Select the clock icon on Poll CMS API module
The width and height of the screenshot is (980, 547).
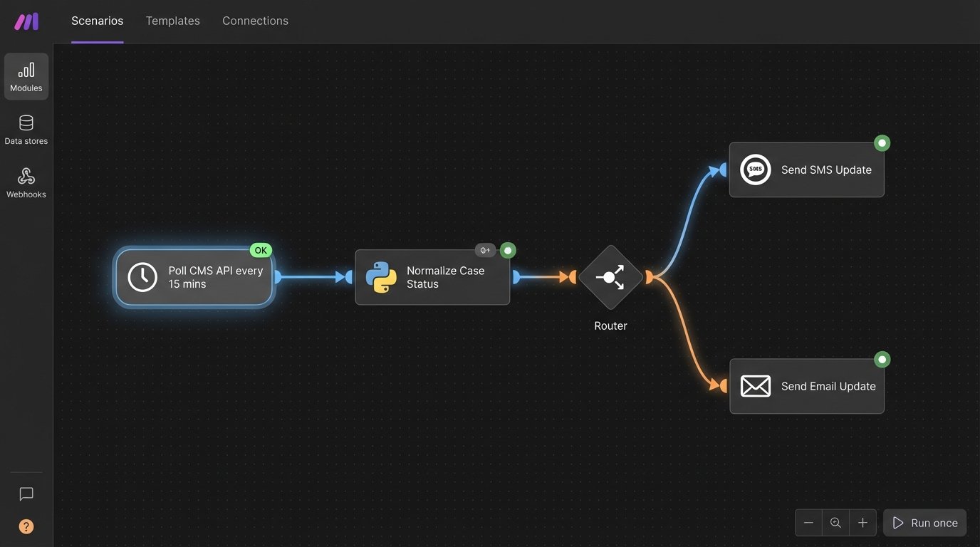pos(142,277)
